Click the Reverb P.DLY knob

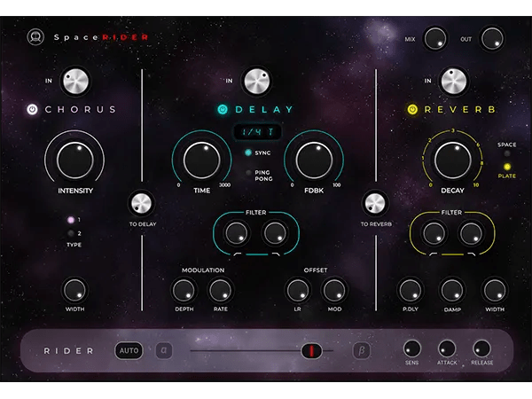point(411,291)
